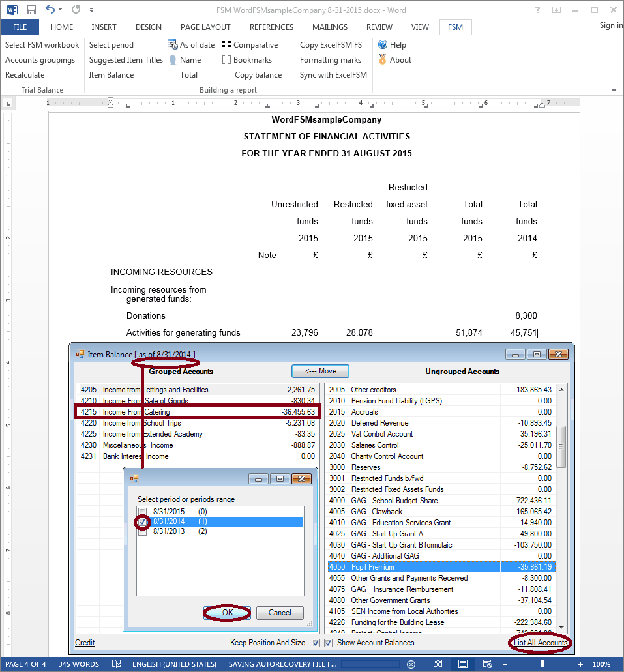Click the scroll down arrow of Ungrouped Accounts list
The width and height of the screenshot is (624, 672).
tap(561, 628)
